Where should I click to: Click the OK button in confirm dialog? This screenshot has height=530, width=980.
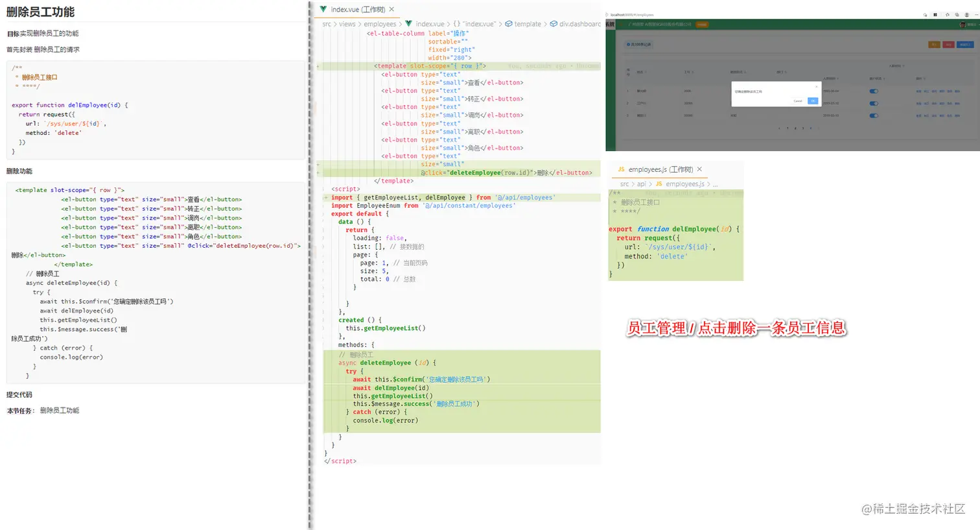(813, 101)
